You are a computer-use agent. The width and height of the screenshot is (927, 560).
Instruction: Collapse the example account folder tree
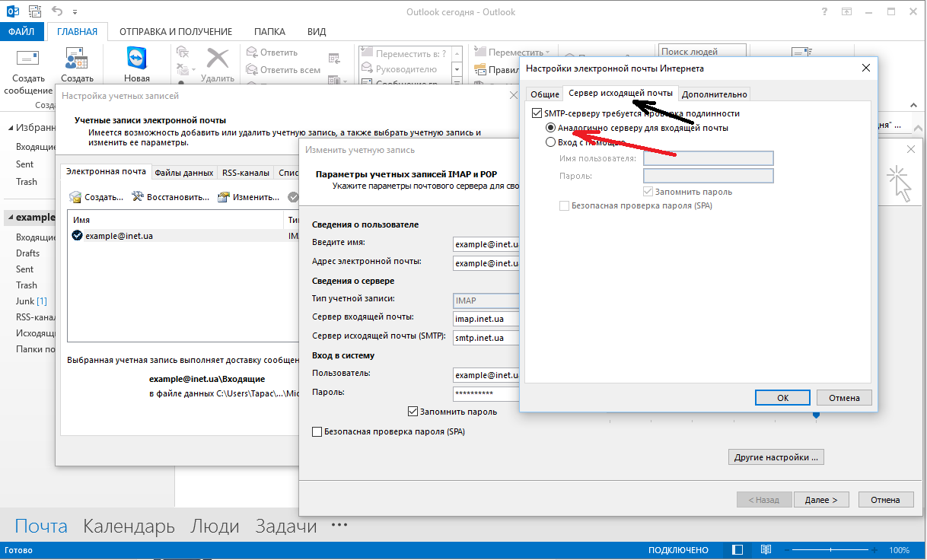[x=8, y=218]
